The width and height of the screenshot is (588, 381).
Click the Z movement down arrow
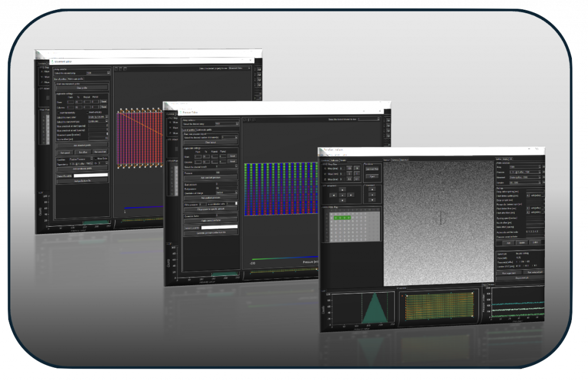pos(372,199)
